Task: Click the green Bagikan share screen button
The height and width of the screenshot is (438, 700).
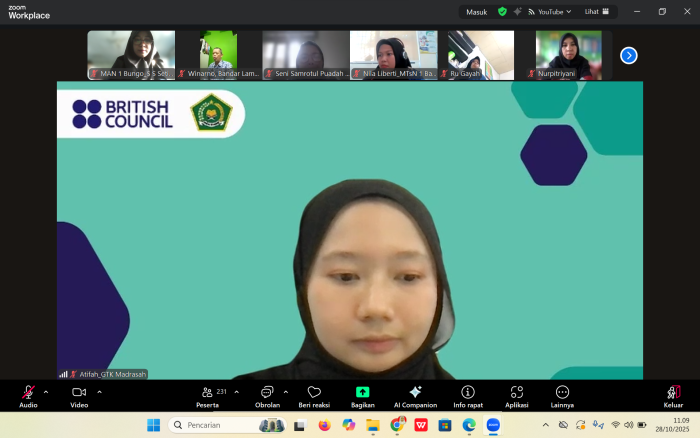Action: (x=362, y=396)
